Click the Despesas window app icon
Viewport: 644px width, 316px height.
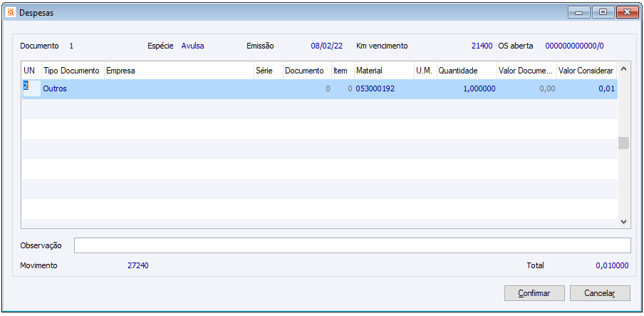coord(11,12)
